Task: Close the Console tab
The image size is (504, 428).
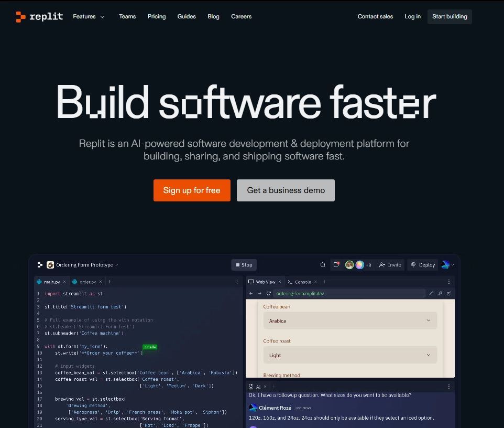Action: [x=315, y=282]
